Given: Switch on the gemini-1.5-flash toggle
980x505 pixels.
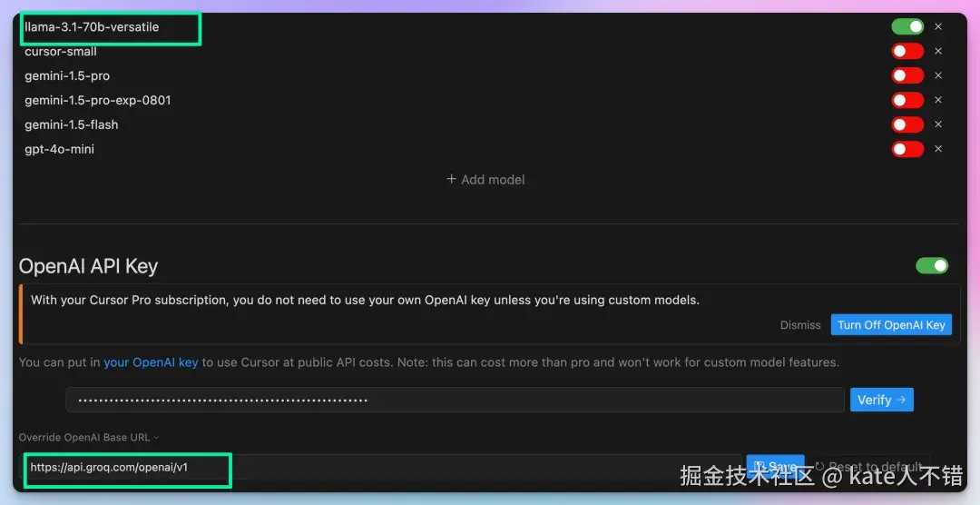Looking at the screenshot, I should pos(907,124).
